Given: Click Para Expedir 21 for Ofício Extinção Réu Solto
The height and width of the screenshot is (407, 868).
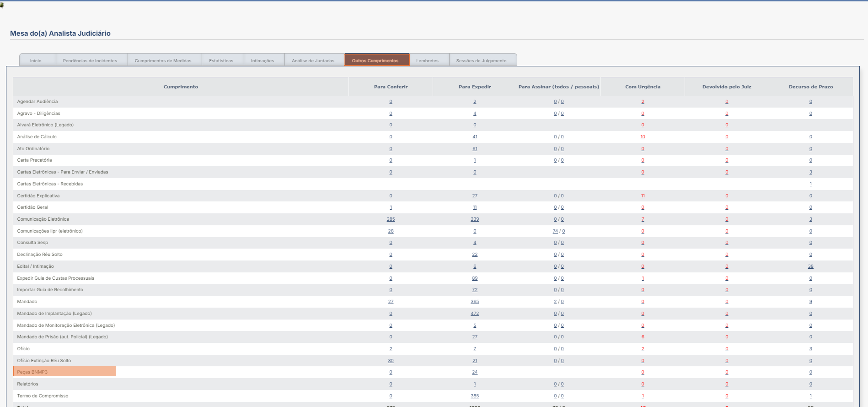Looking at the screenshot, I should click(x=475, y=360).
